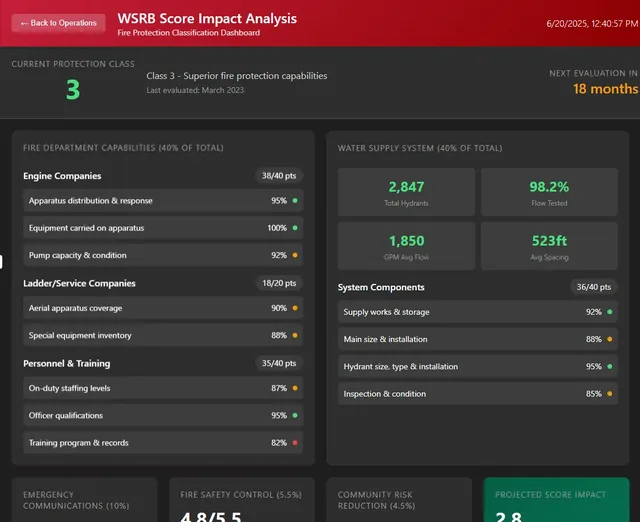Screen dimensions: 640x522
Task: Select the Inspection & condition row
Action: (x=478, y=394)
